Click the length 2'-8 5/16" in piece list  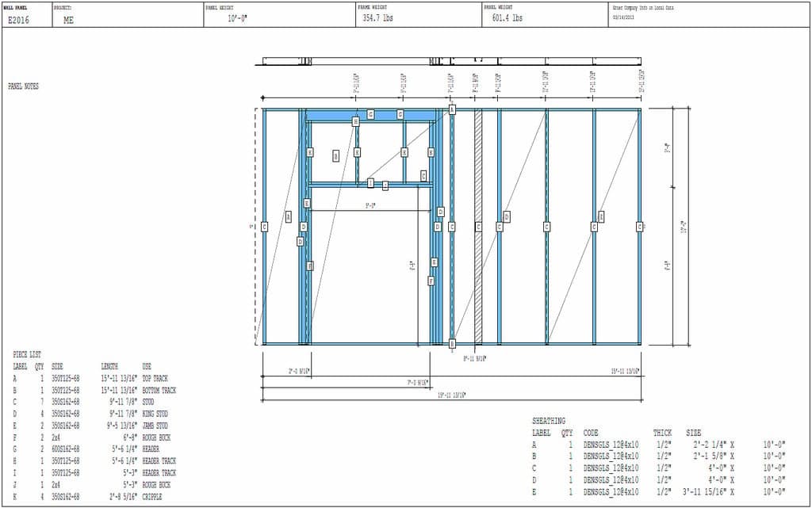click(x=123, y=497)
